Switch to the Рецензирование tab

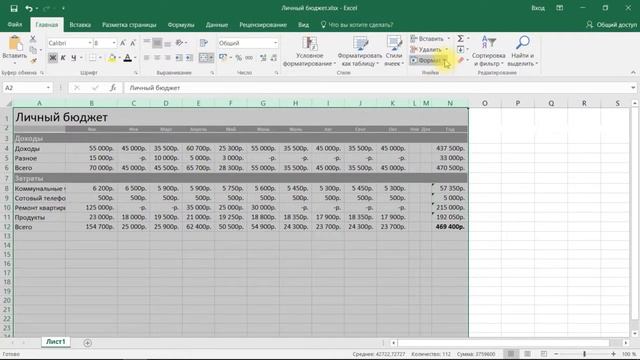(263, 25)
